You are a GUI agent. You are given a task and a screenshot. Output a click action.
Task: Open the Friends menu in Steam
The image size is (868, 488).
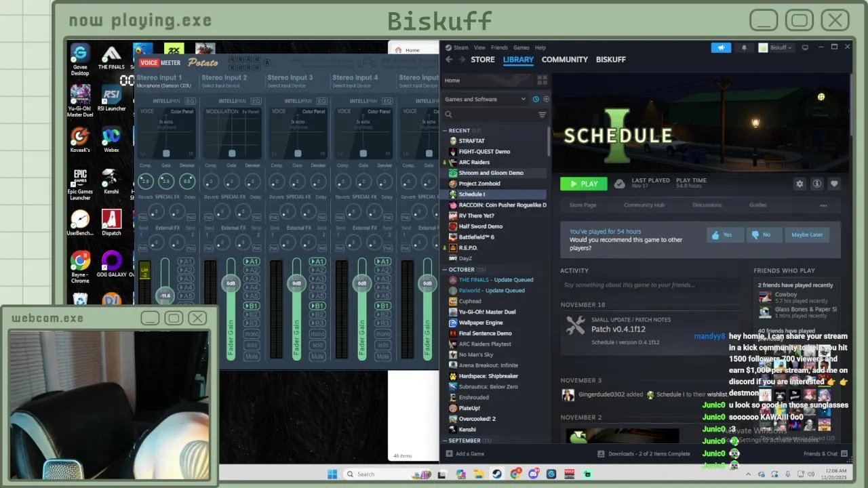tap(499, 47)
